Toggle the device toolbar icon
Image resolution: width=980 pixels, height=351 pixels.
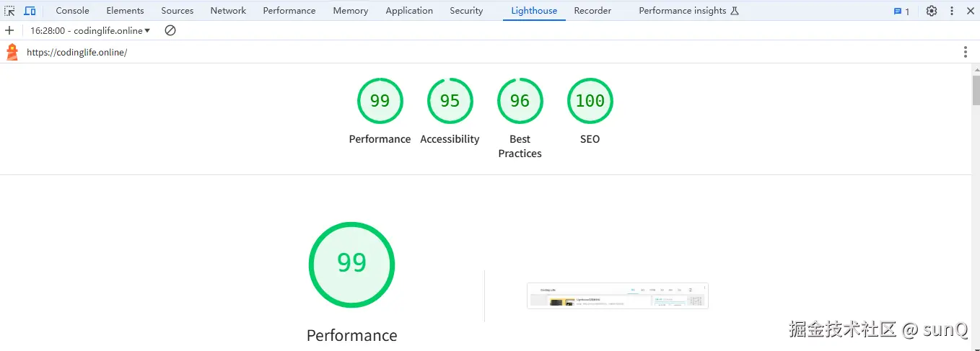point(30,11)
